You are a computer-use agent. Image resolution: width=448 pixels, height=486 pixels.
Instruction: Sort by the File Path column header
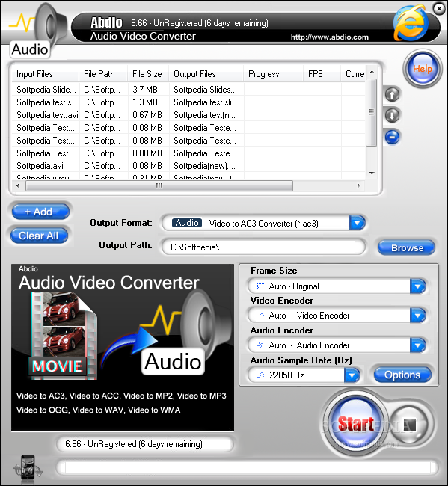(x=103, y=74)
